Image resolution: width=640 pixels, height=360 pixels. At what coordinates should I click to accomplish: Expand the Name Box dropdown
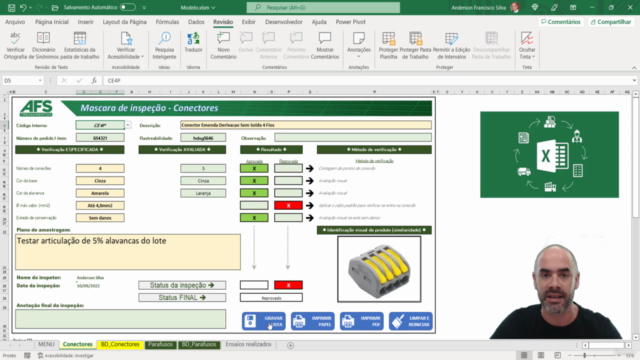click(40, 80)
